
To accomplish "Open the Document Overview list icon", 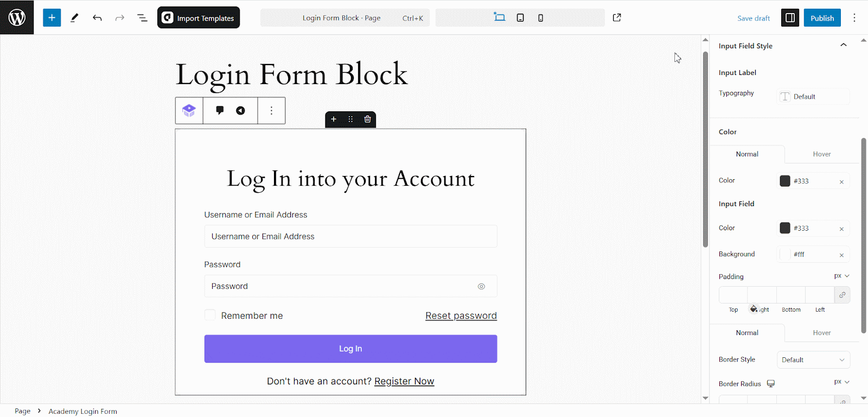I will (142, 17).
